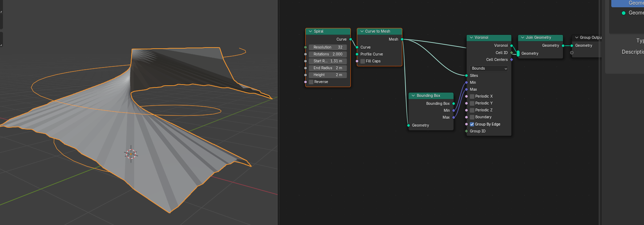Enable the Fill Caps checkbox
The width and height of the screenshot is (644, 225).
pyautogui.click(x=363, y=61)
